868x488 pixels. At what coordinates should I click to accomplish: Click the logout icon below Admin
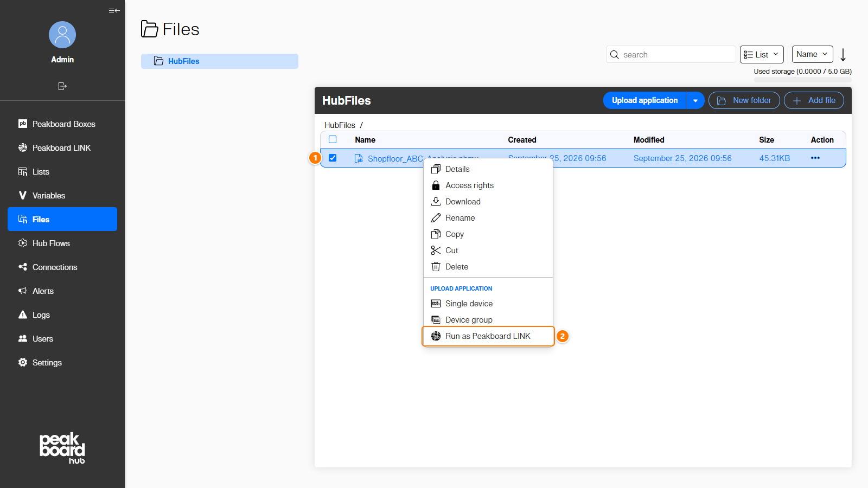[x=62, y=86]
